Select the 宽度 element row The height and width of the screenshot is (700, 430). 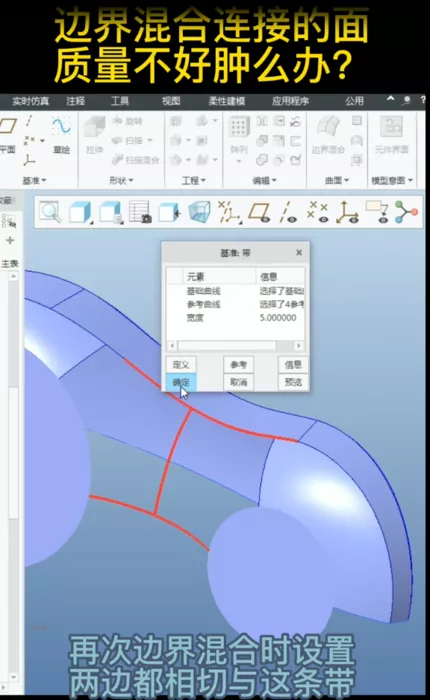(236, 318)
